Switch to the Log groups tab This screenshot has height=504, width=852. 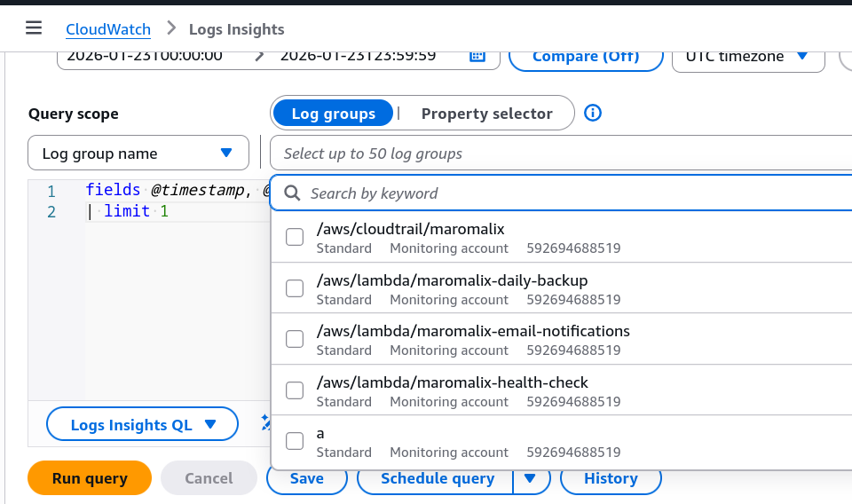pyautogui.click(x=333, y=114)
